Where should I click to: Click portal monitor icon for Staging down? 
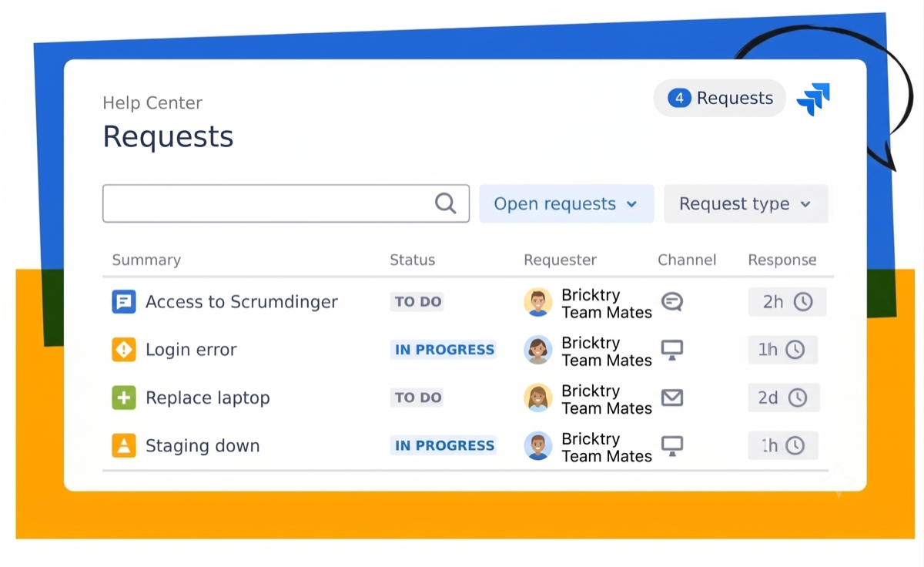pos(672,446)
